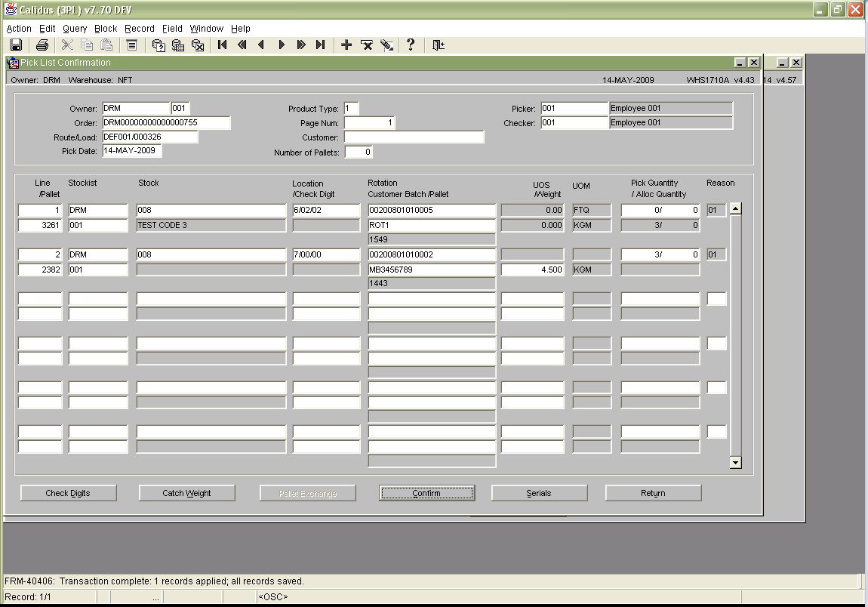Screen dimensions: 868x607
Task: Click the Serials button
Action: pos(539,493)
